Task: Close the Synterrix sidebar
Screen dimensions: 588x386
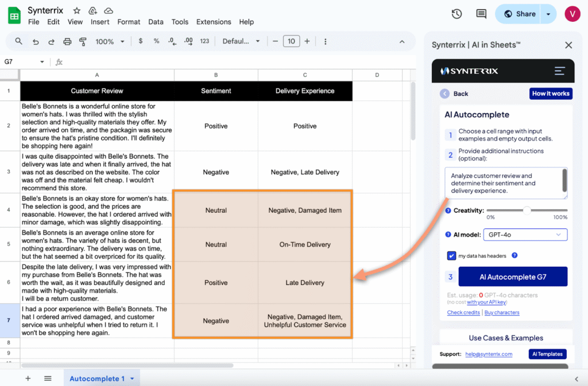Action: coord(568,45)
